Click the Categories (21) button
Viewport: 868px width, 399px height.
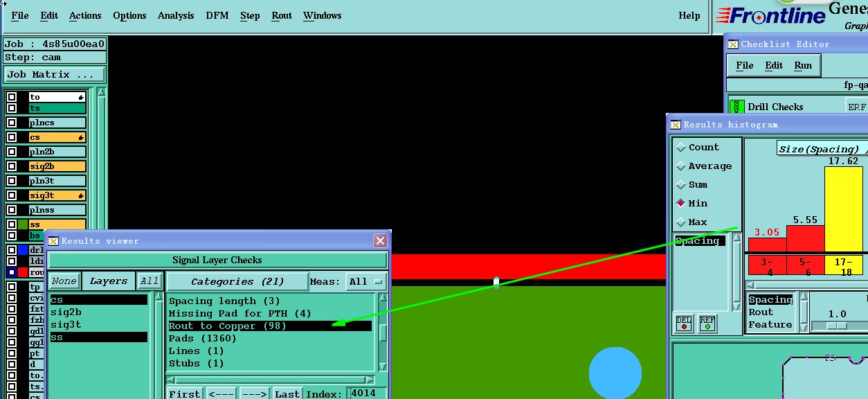tap(237, 281)
